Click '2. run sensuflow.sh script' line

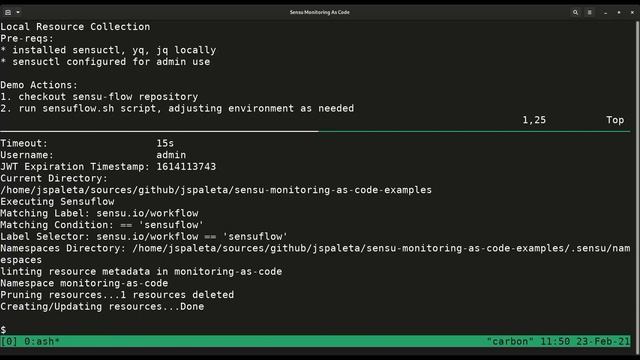177,109
